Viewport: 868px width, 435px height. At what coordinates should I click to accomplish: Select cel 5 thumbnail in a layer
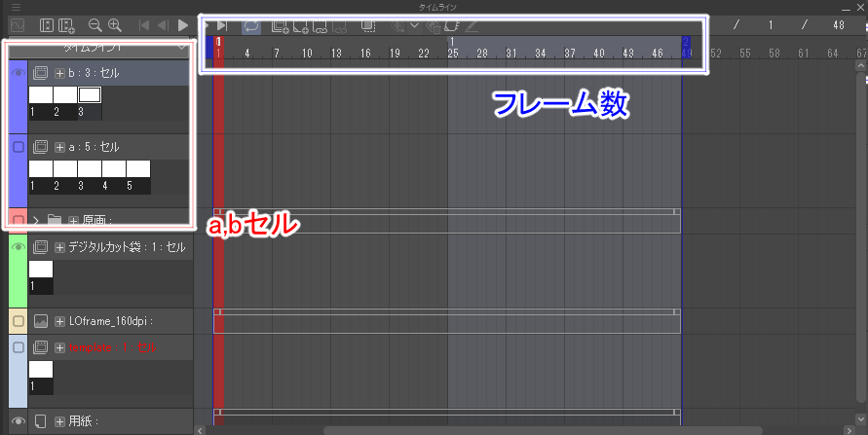pyautogui.click(x=138, y=168)
